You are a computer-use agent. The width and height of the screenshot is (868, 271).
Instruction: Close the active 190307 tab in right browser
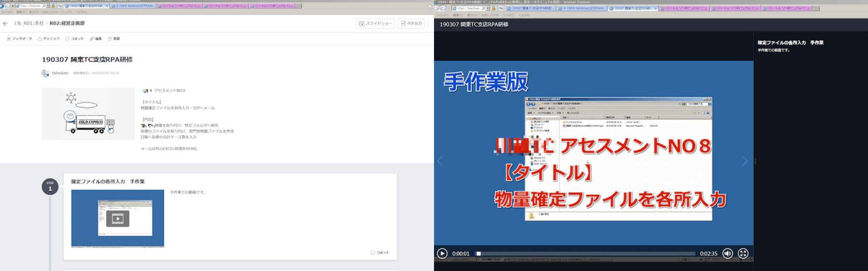654,8
